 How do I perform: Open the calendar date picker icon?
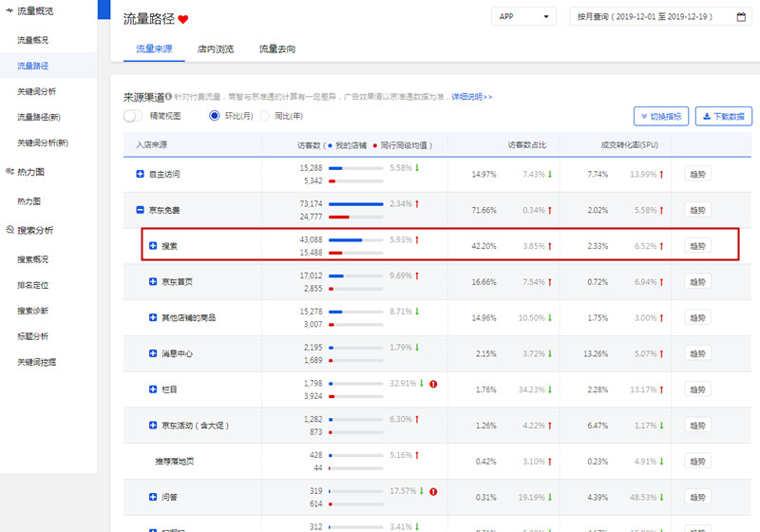point(741,17)
